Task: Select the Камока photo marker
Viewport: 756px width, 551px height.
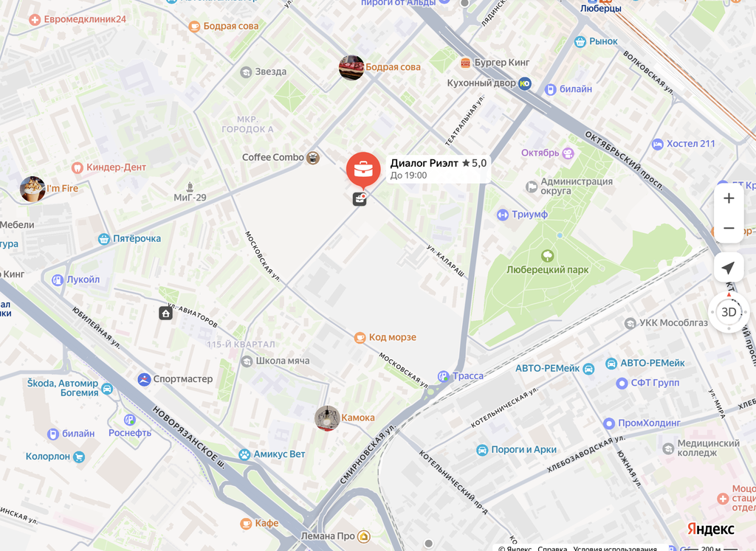Action: (x=327, y=418)
